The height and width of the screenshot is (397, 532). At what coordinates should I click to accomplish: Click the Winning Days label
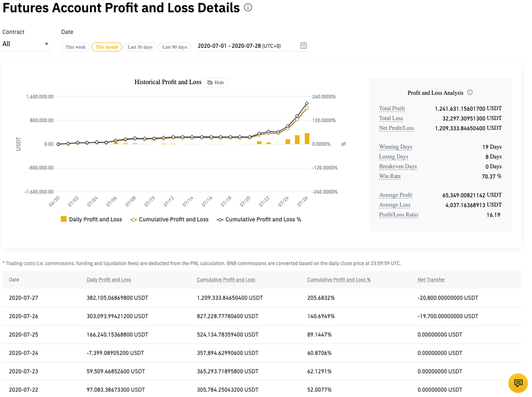click(x=395, y=147)
